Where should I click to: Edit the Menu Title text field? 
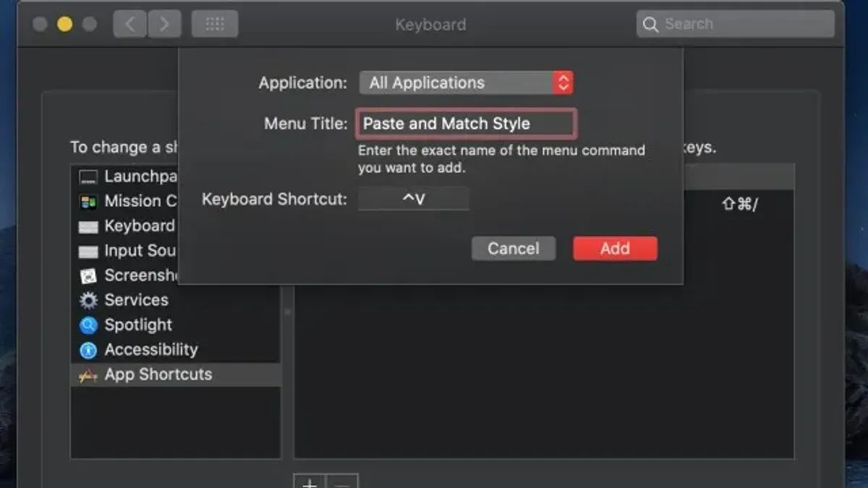coord(467,124)
